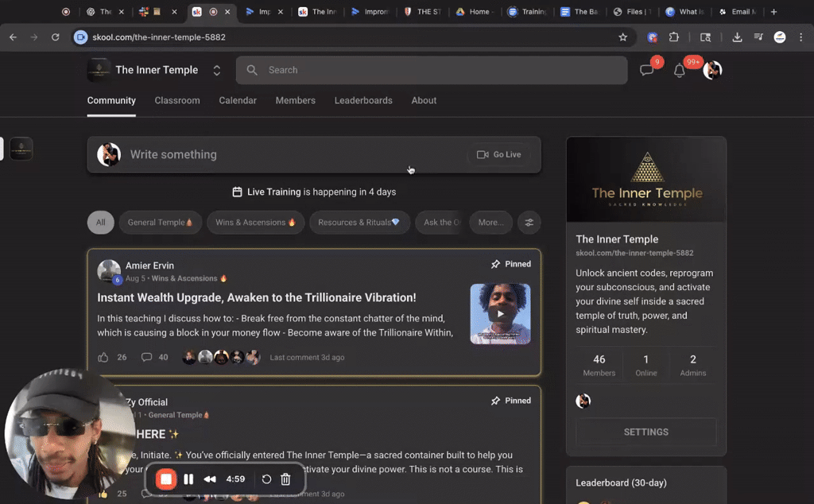
Task: Filter posts by Wins & Ascensions
Action: coord(255,223)
